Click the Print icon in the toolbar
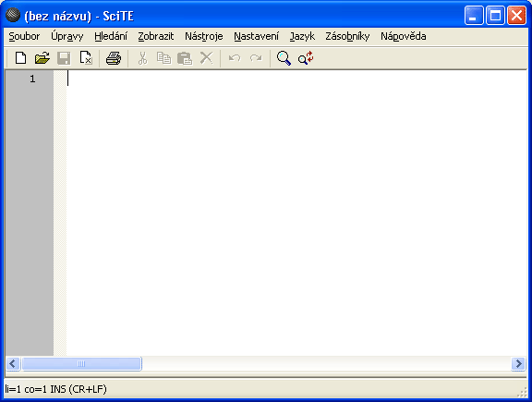The width and height of the screenshot is (532, 402). click(x=114, y=58)
